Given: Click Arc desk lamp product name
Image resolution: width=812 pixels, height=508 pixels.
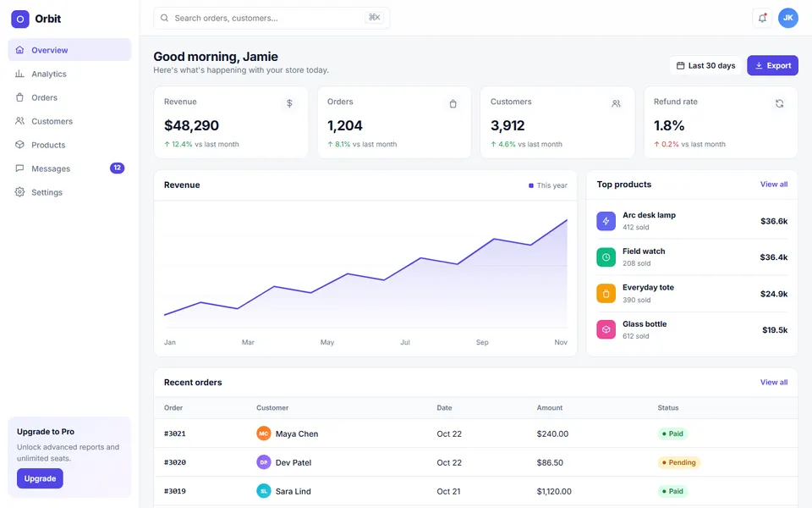Looking at the screenshot, I should (649, 215).
